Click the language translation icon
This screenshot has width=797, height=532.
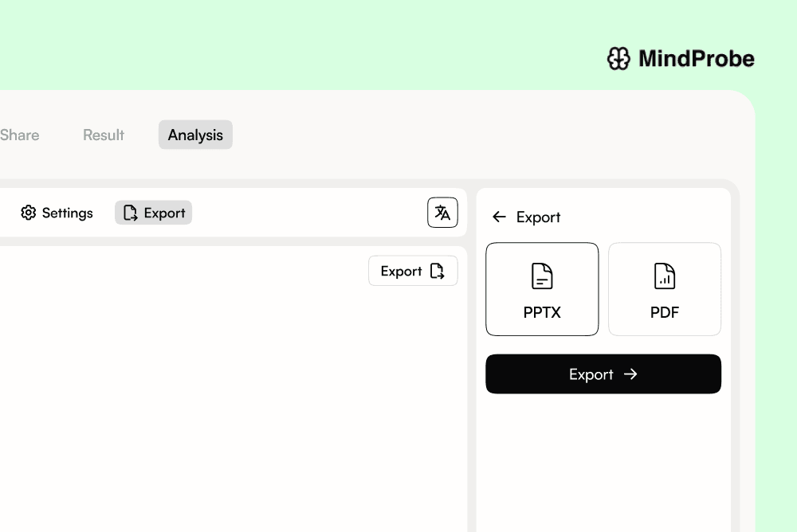[x=442, y=213]
